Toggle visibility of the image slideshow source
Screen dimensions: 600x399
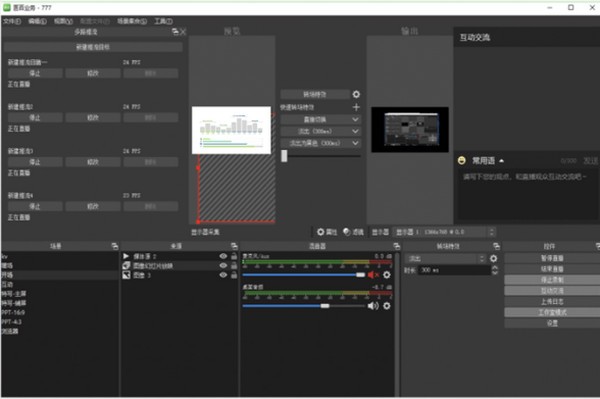pos(223,265)
